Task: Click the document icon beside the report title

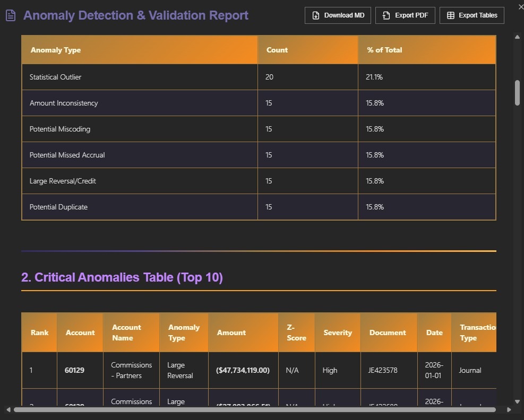Action: point(10,15)
